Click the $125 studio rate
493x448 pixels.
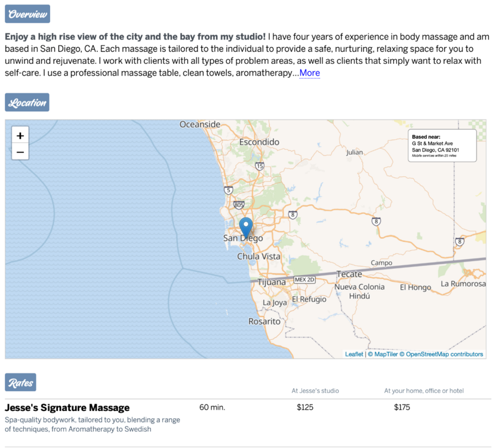(x=305, y=407)
